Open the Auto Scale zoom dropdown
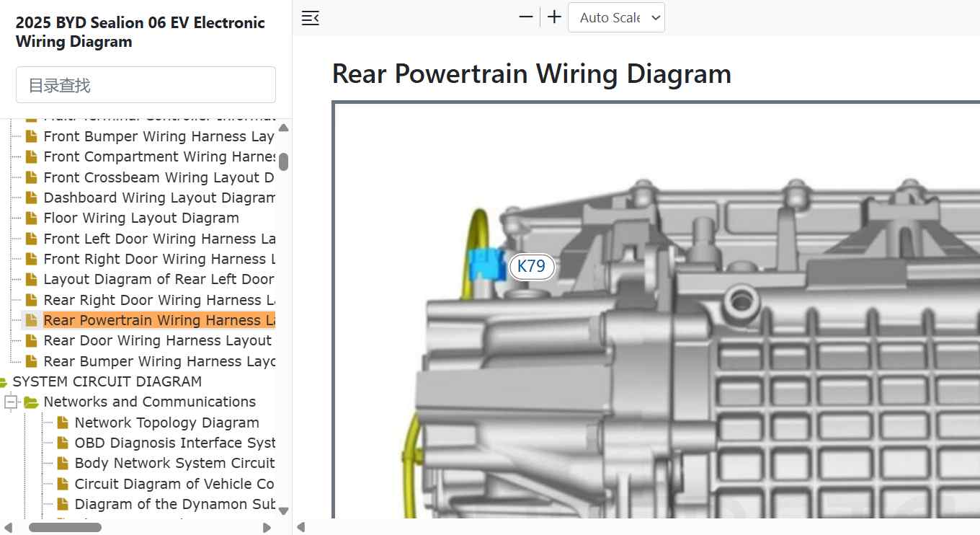This screenshot has width=980, height=535. (x=616, y=18)
